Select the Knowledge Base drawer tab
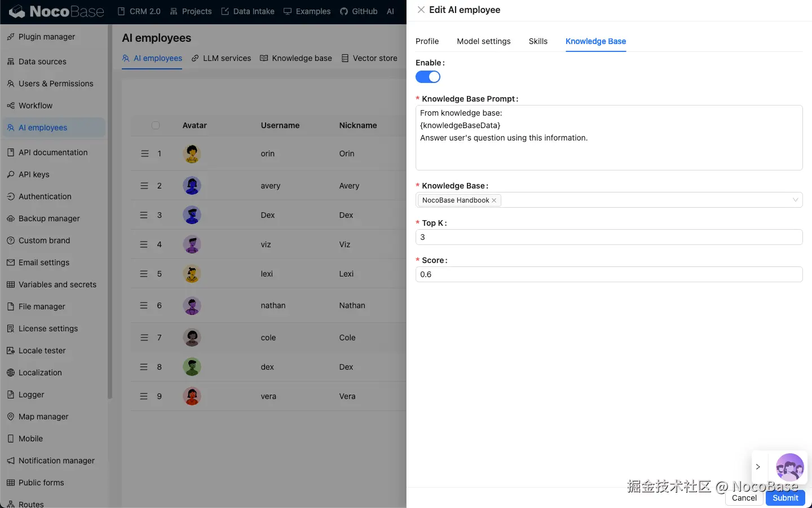This screenshot has width=812, height=508. [595, 41]
